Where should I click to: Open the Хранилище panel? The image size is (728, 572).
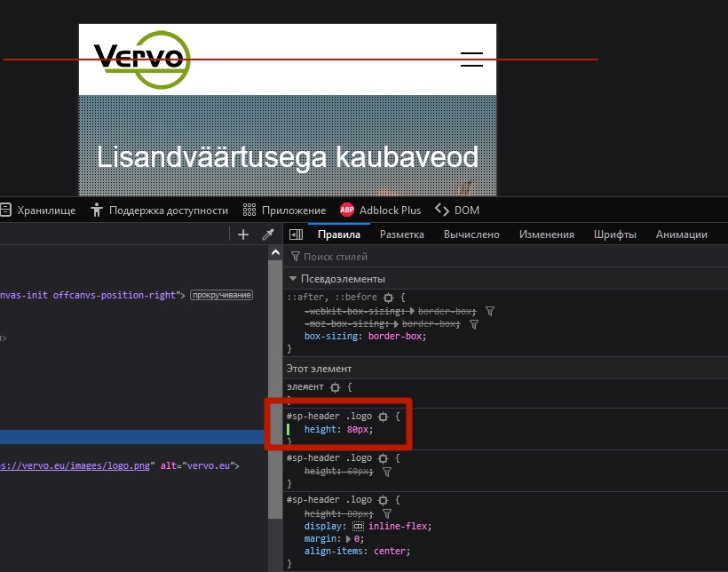[38, 211]
